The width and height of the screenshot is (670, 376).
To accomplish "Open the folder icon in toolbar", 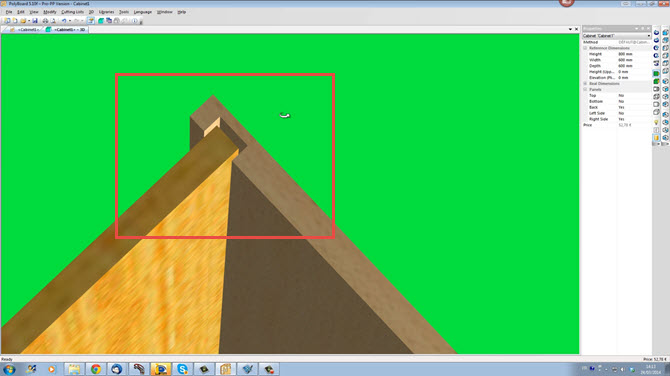I will [23, 21].
